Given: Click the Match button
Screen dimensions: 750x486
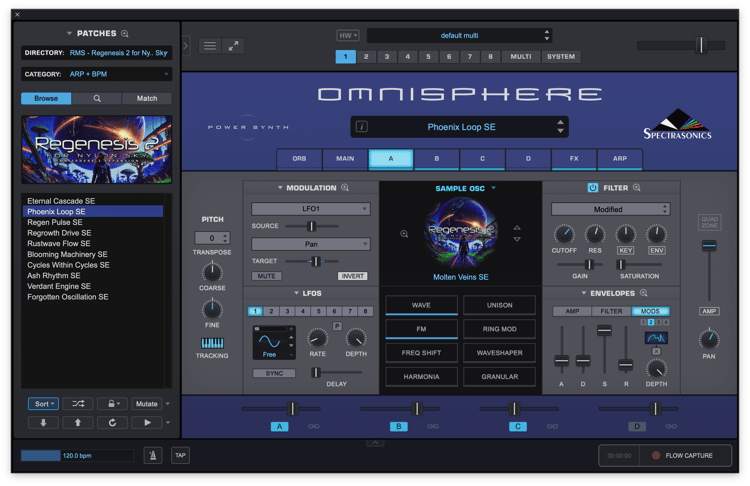Looking at the screenshot, I should (x=147, y=98).
